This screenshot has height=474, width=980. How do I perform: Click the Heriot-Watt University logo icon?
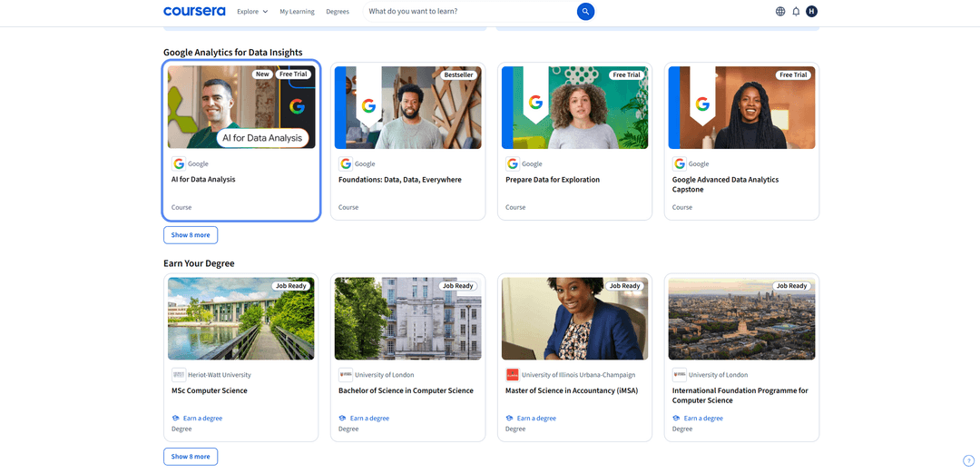coord(179,375)
